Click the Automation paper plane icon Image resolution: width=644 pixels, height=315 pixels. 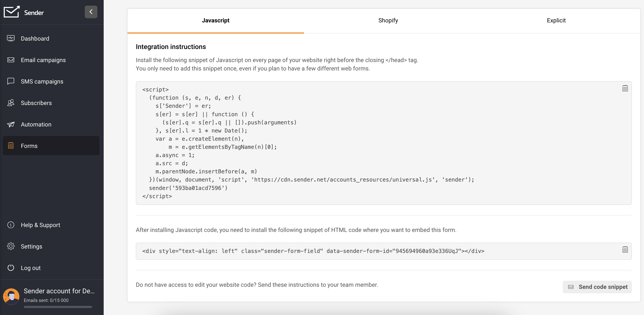point(11,124)
